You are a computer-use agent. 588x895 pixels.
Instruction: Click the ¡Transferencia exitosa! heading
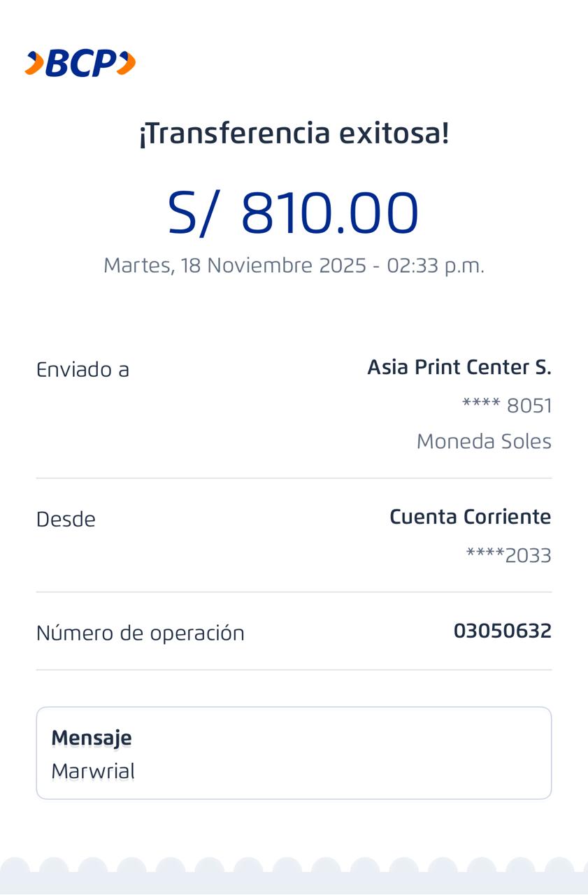294,133
